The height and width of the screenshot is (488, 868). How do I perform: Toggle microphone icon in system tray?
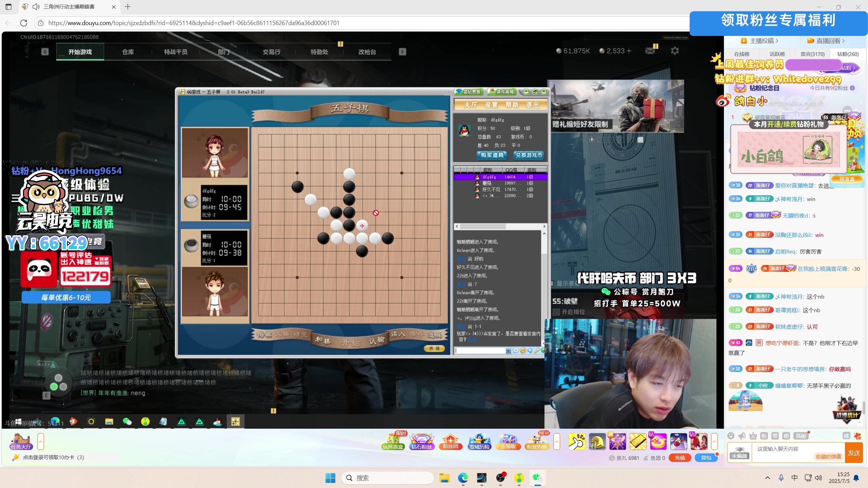click(x=781, y=478)
